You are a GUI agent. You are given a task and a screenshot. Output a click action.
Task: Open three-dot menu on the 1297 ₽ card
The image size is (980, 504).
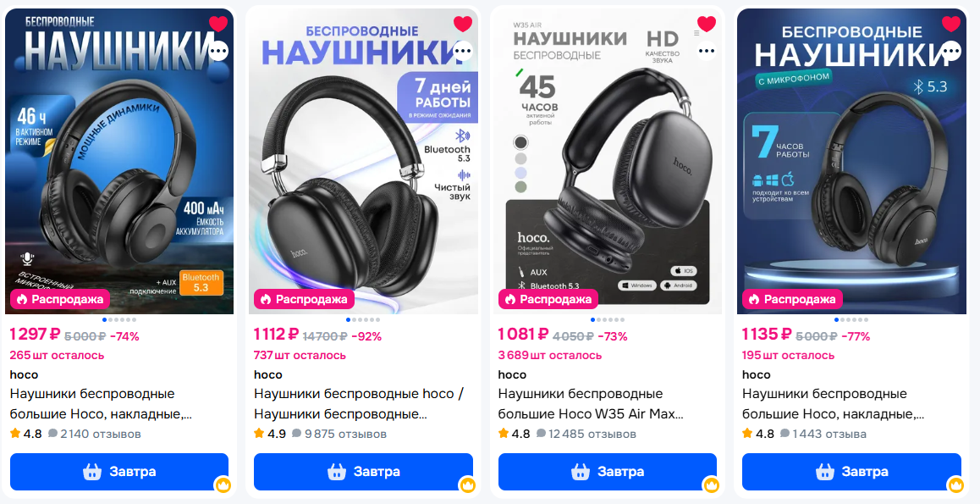(218, 51)
